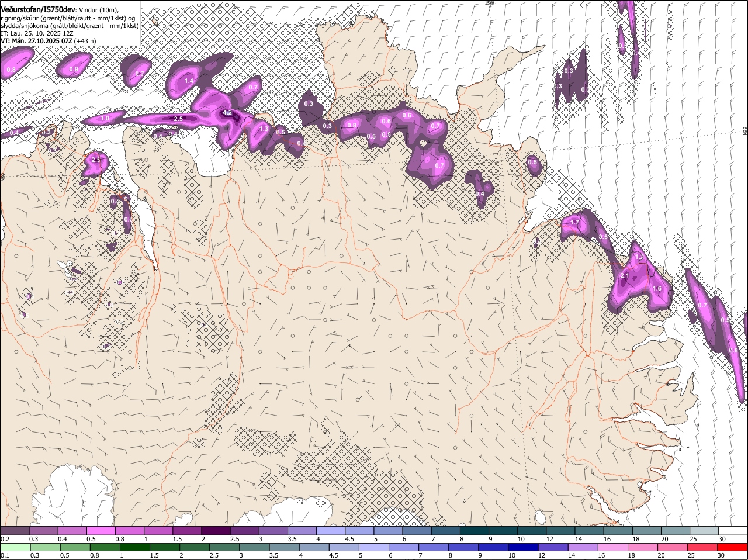
Task: Select the 1.4 precipitation value label
Action: pos(189,81)
